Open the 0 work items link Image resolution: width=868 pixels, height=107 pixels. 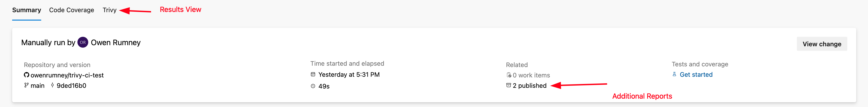(531, 75)
